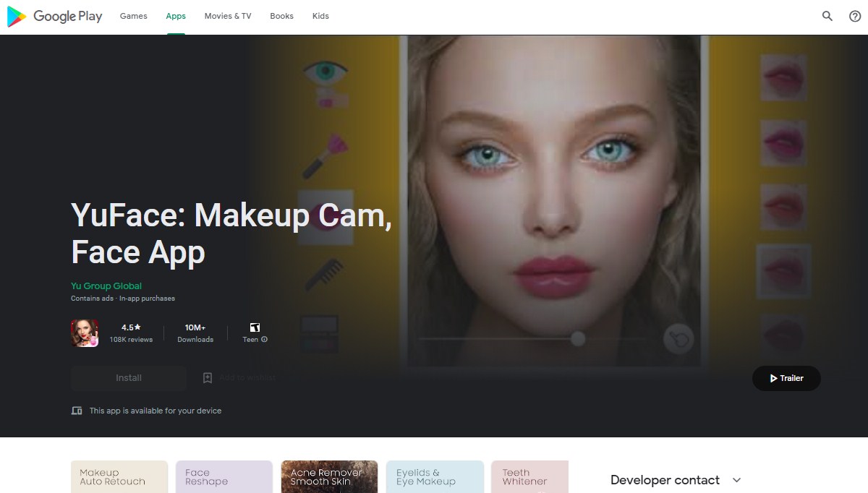Image resolution: width=868 pixels, height=493 pixels.
Task: Click the star next to the 4.5 rating
Action: (x=137, y=327)
